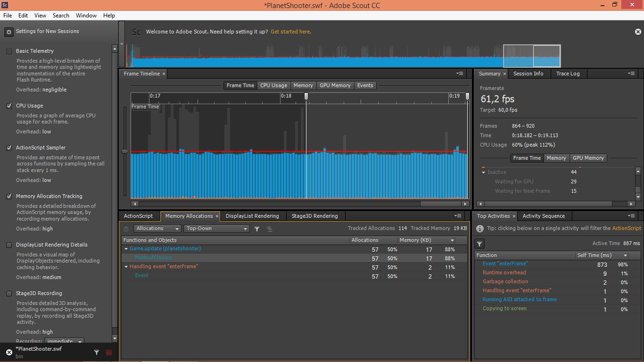The width and height of the screenshot is (644, 362).
Task: Close the Summary tab
Action: point(504,74)
